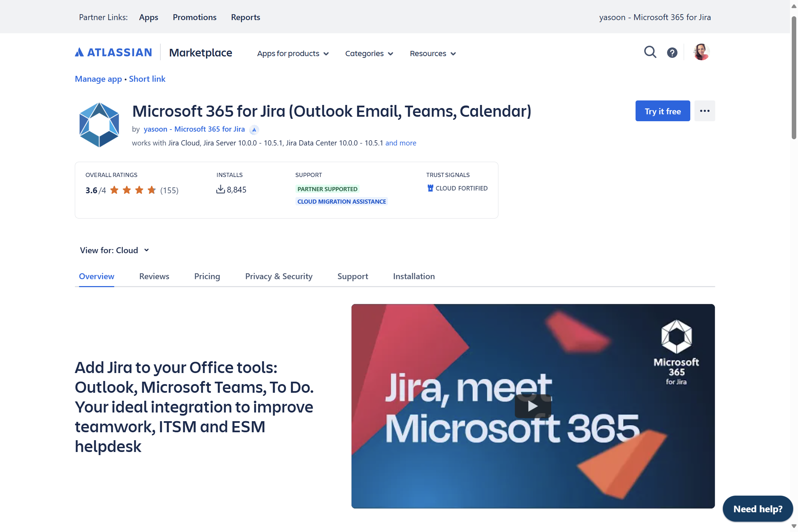Image resolution: width=798 pixels, height=532 pixels.
Task: Open the Resources dropdown menu
Action: [x=433, y=54]
